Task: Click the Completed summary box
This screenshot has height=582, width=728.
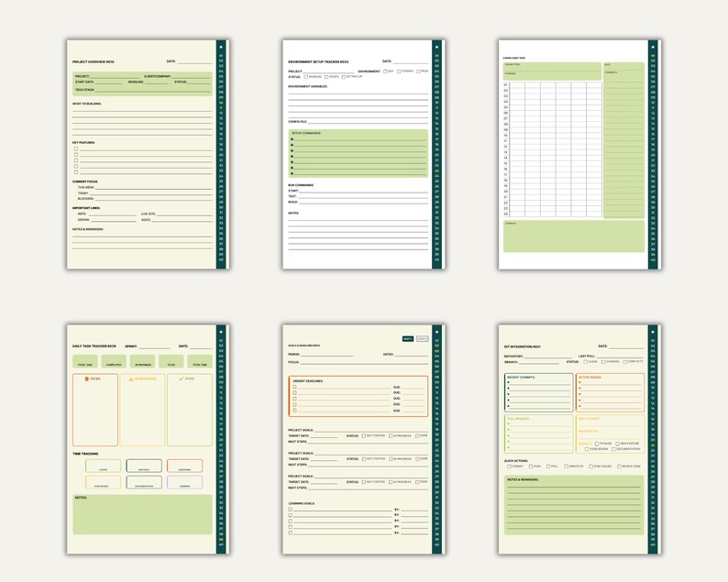Action: 114,361
